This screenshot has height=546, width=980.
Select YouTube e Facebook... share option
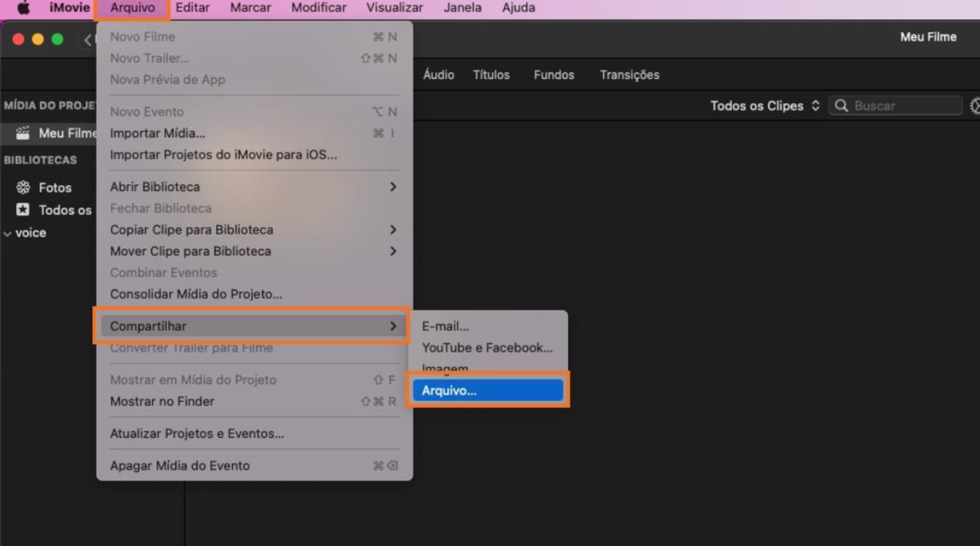[487, 348]
